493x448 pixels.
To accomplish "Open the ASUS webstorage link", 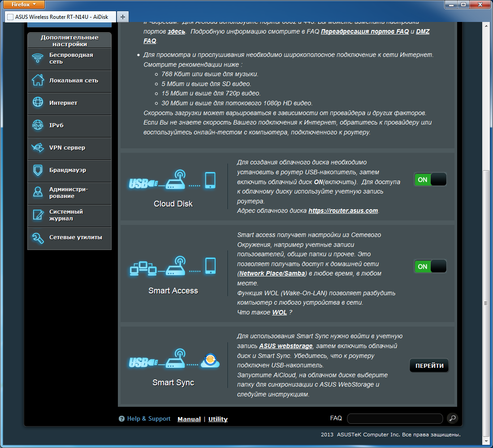I will point(286,346).
